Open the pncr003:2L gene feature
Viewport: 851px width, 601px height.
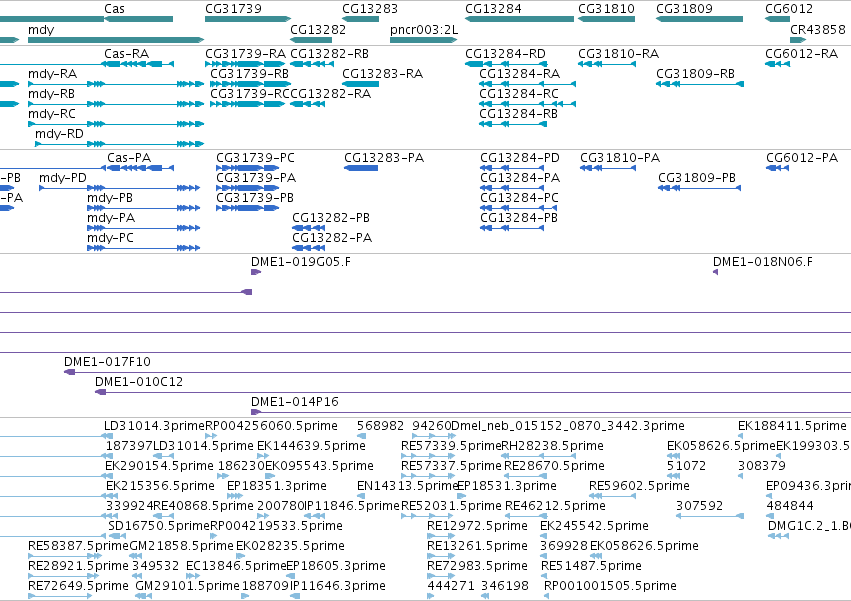[x=423, y=40]
